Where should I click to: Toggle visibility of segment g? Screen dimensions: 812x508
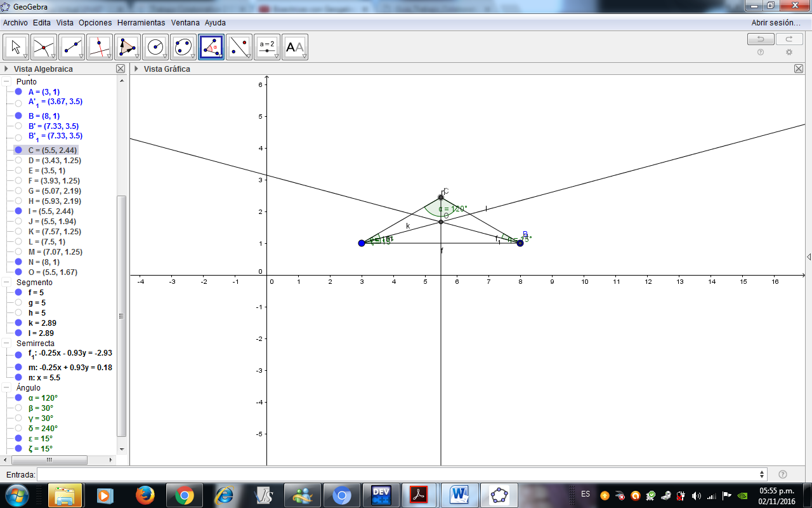point(18,303)
